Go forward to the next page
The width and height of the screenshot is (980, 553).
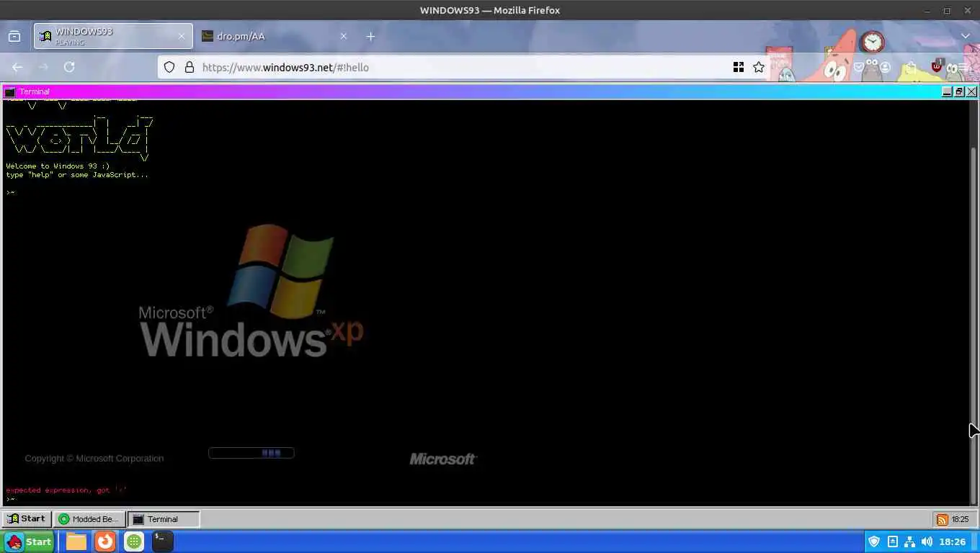(x=43, y=67)
